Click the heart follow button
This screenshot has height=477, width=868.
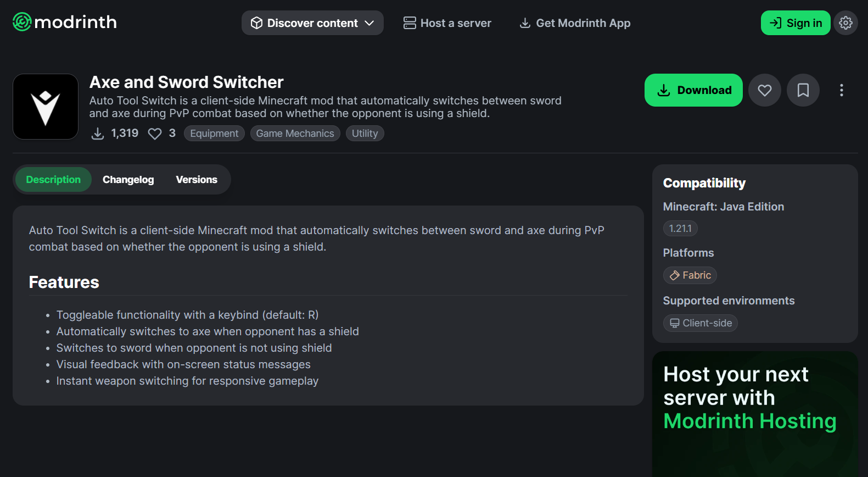click(x=765, y=90)
